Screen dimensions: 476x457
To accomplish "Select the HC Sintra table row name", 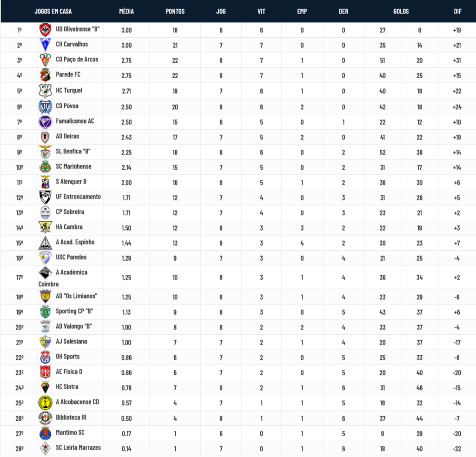I will 67,387.
